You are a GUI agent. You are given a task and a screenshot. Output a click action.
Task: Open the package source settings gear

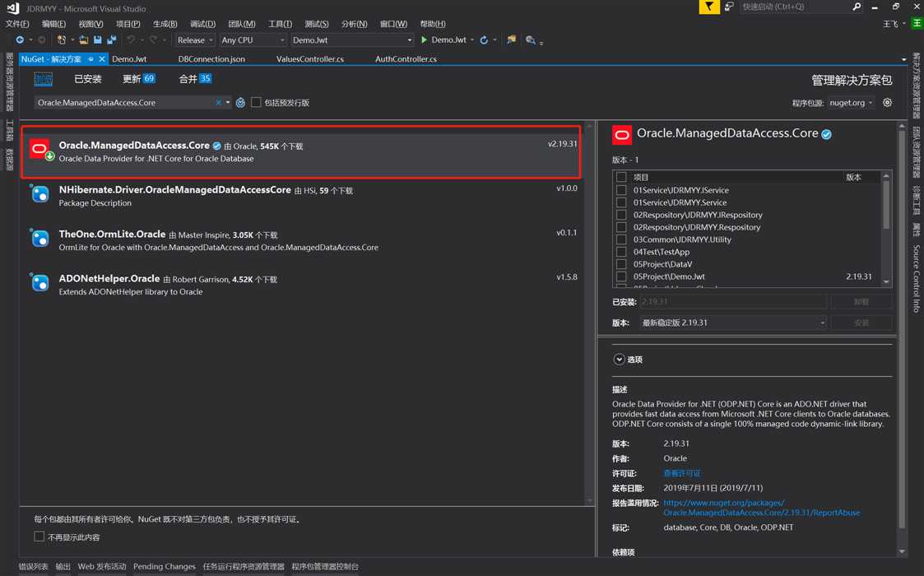[888, 103]
